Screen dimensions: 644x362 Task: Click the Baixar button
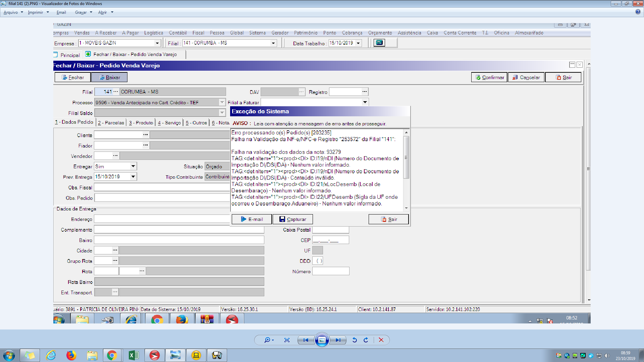(x=109, y=77)
